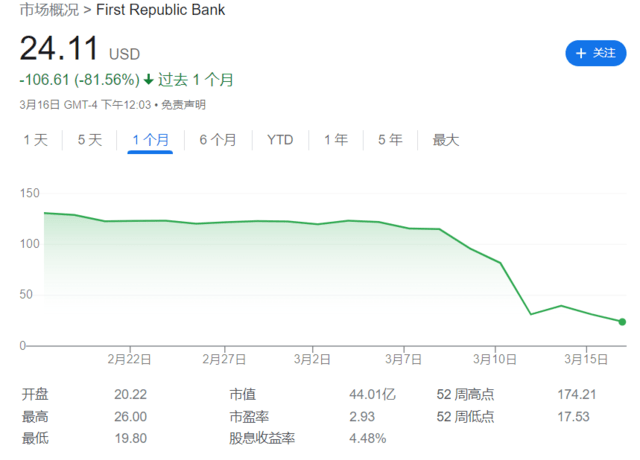Open the 市场概况 breadcrumb link
The height and width of the screenshot is (460, 640).
pyautogui.click(x=50, y=11)
